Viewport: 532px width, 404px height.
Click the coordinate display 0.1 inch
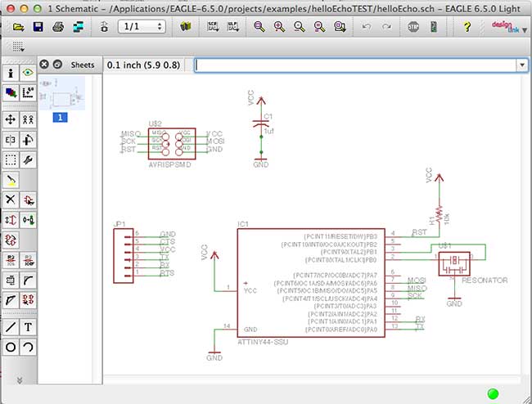click(x=143, y=65)
